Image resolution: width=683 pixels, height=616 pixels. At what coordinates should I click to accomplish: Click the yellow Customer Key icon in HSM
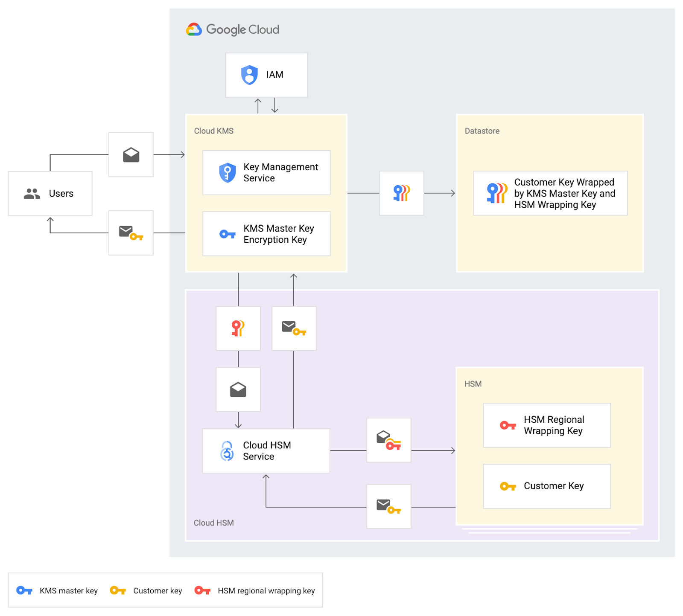point(508,486)
